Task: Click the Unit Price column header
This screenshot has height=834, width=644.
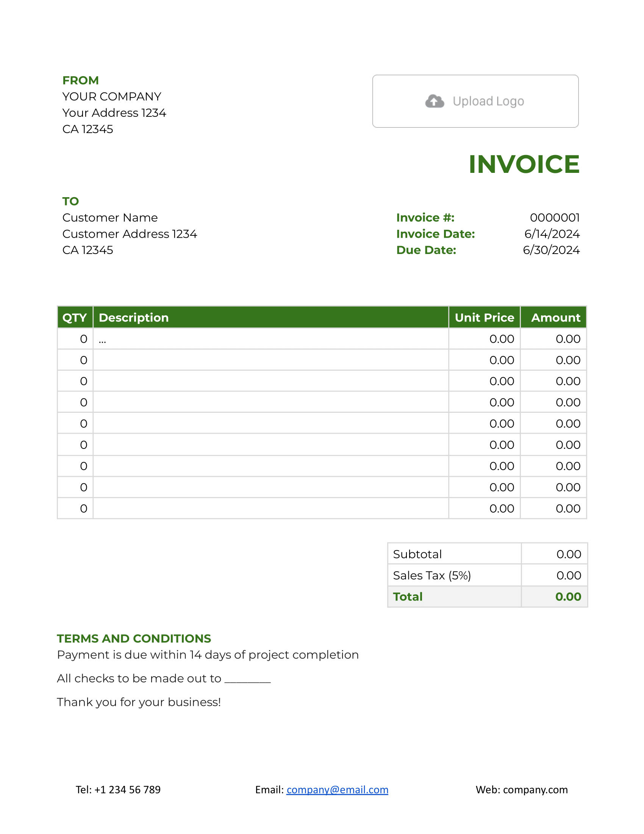Action: pos(485,317)
